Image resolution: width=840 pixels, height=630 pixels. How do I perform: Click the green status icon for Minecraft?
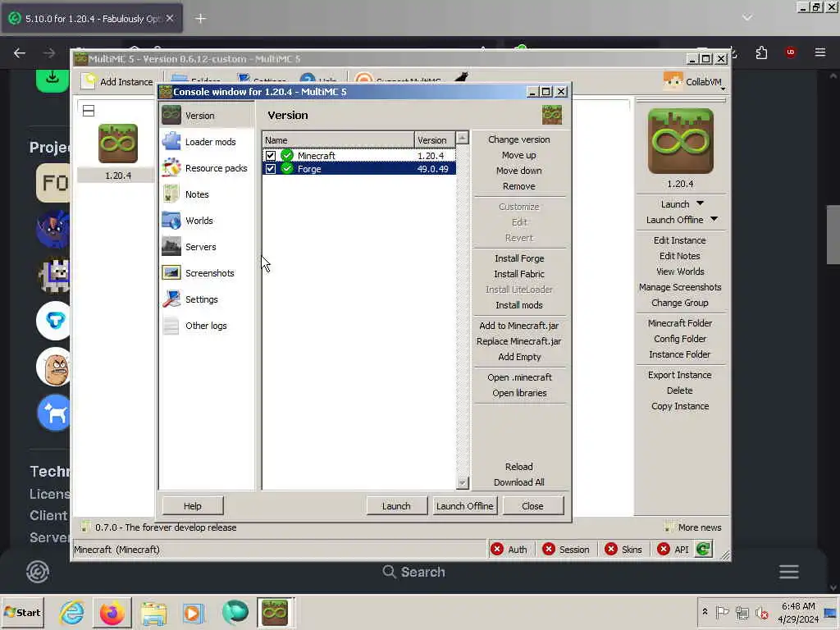[287, 155]
